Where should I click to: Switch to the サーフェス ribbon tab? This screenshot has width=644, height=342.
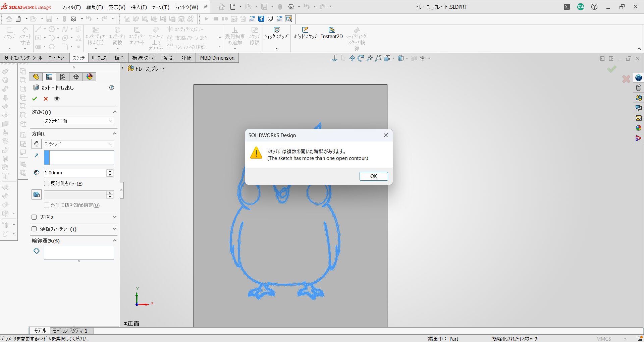(x=99, y=58)
